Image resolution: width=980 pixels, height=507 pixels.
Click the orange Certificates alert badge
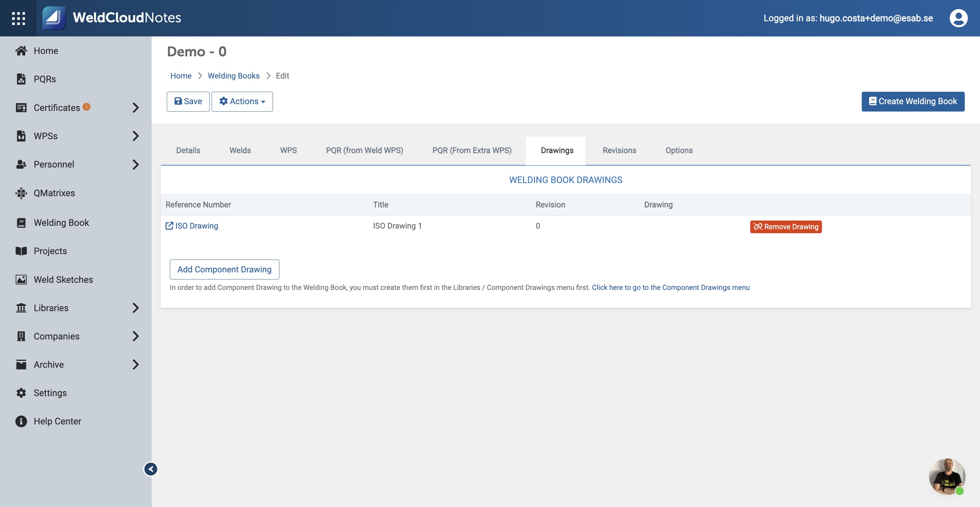point(86,107)
